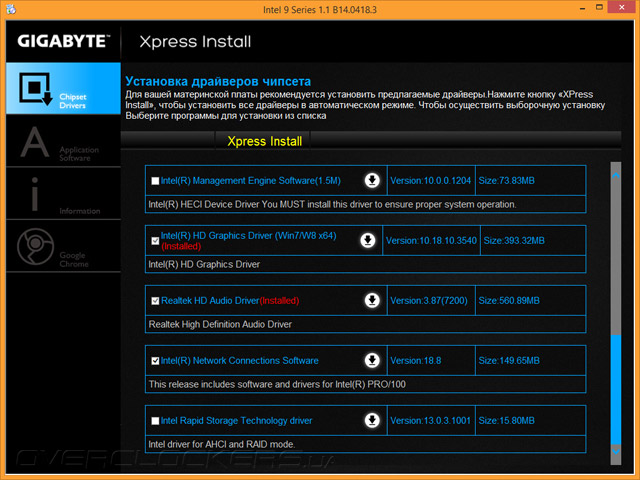
Task: Click the 'Intel(R) HD Graphics Driver' description line
Action: click(204, 264)
